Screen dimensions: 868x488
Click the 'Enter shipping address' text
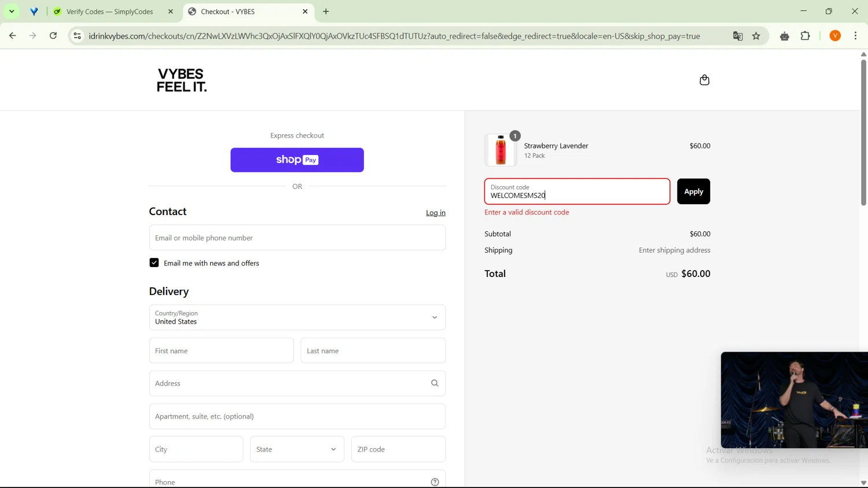[675, 250]
